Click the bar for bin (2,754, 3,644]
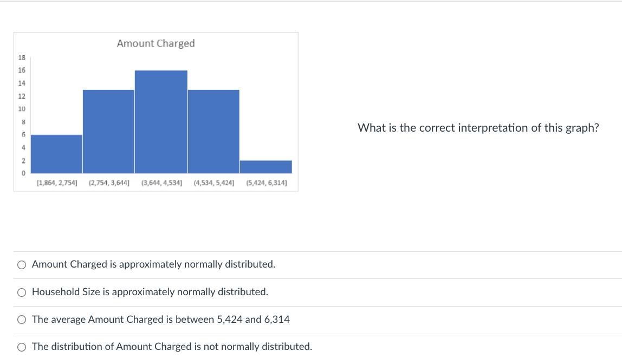 108,130
